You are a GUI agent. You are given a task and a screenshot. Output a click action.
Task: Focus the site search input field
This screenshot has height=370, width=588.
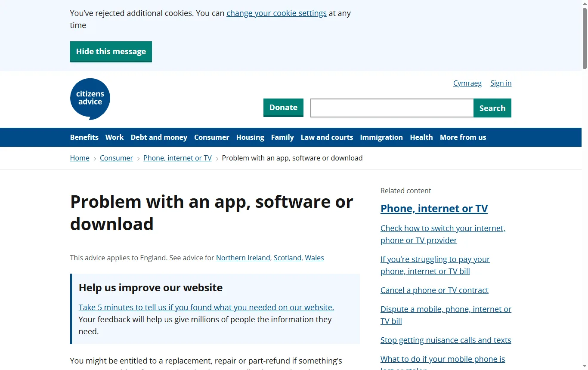(392, 108)
